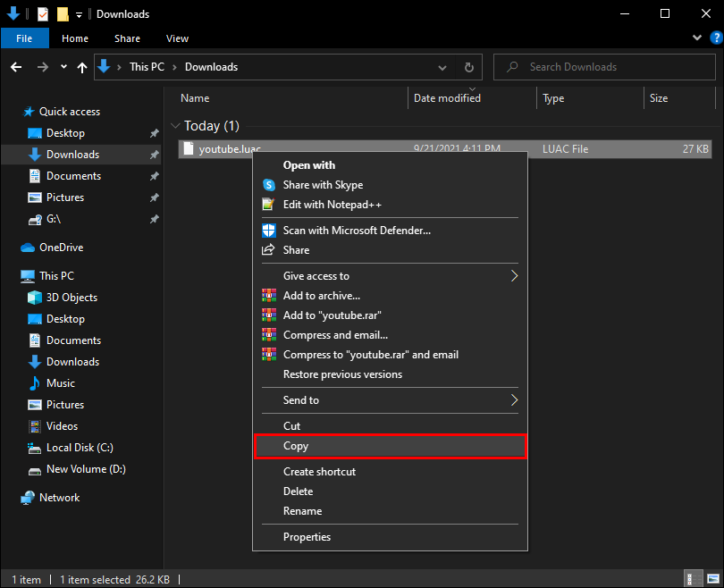Viewport: 724px width, 588px height.
Task: Click the blue File button
Action: tap(24, 38)
